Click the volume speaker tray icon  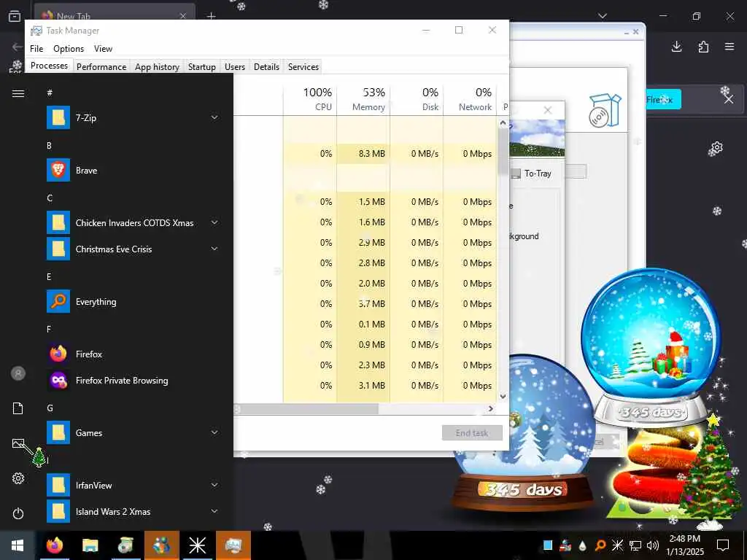(x=653, y=545)
